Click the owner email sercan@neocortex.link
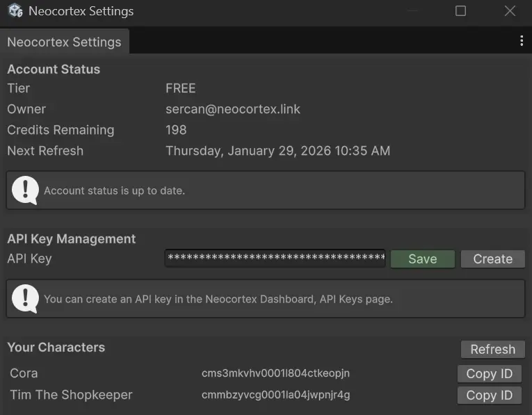 233,109
